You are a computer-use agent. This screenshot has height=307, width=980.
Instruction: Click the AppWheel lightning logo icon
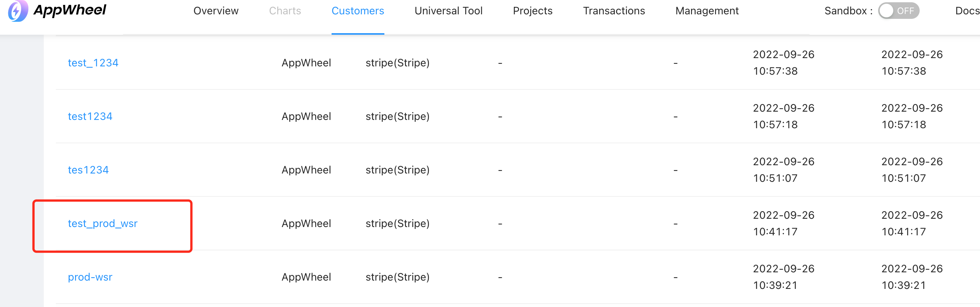pyautogui.click(x=17, y=11)
